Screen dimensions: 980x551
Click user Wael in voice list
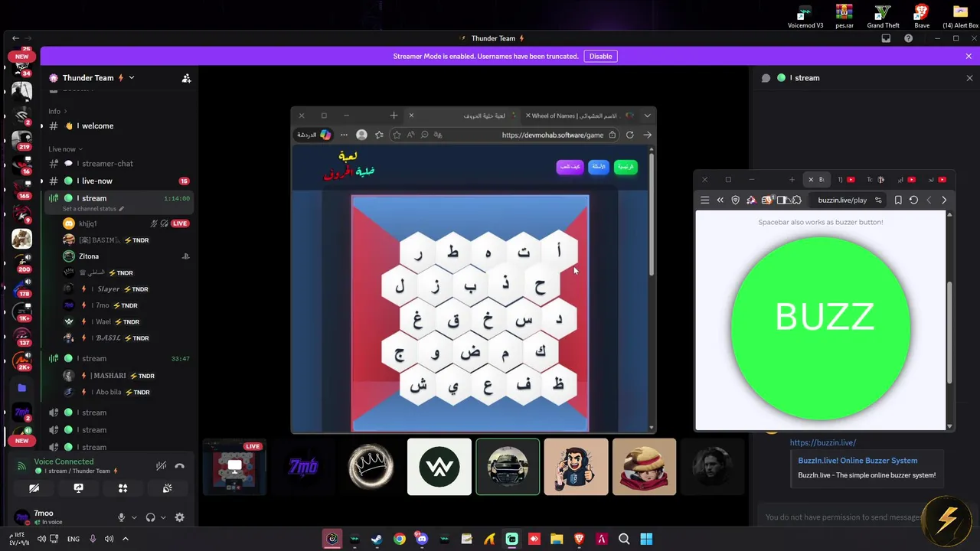(126, 321)
